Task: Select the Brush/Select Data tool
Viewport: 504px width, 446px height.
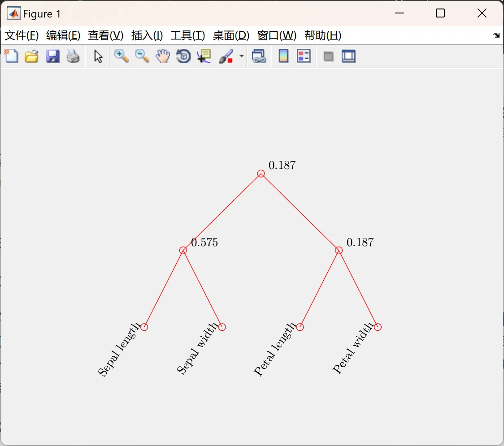Action: (x=226, y=56)
